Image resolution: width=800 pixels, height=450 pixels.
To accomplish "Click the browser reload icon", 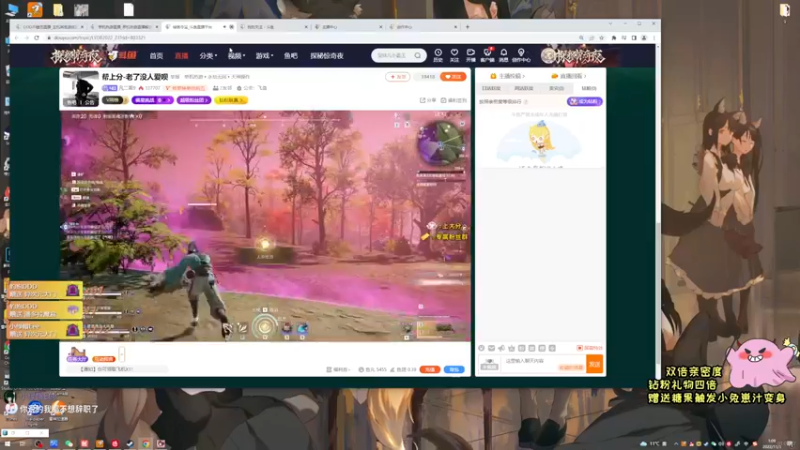I will coord(36,38).
